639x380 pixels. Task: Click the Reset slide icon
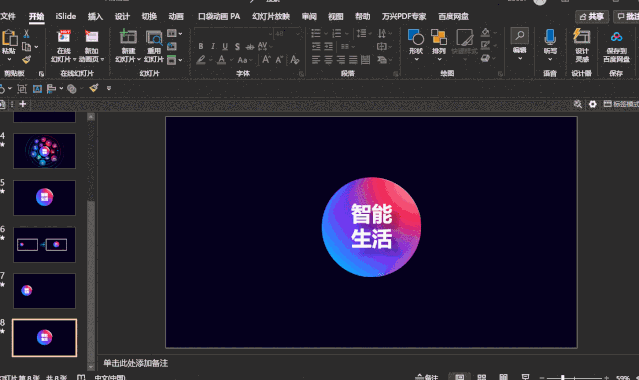tap(172, 46)
